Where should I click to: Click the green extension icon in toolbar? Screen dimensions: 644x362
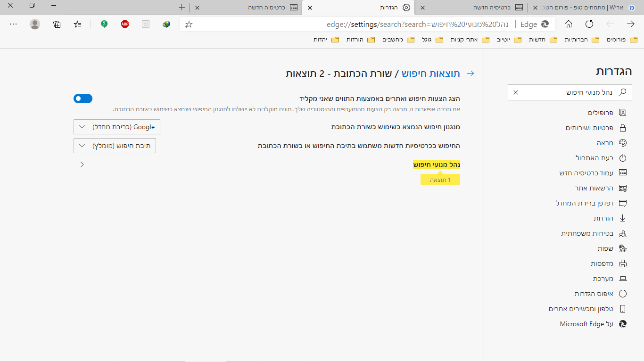coord(104,24)
